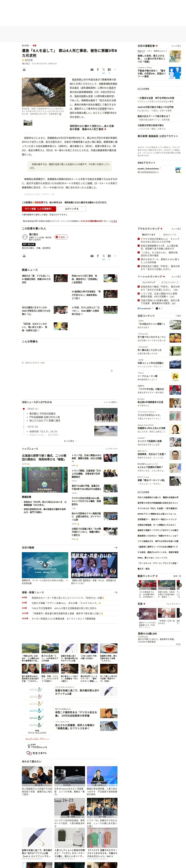The image size is (186, 868).
Task: Share article by email using top envelope icon
Action: [92, 70]
